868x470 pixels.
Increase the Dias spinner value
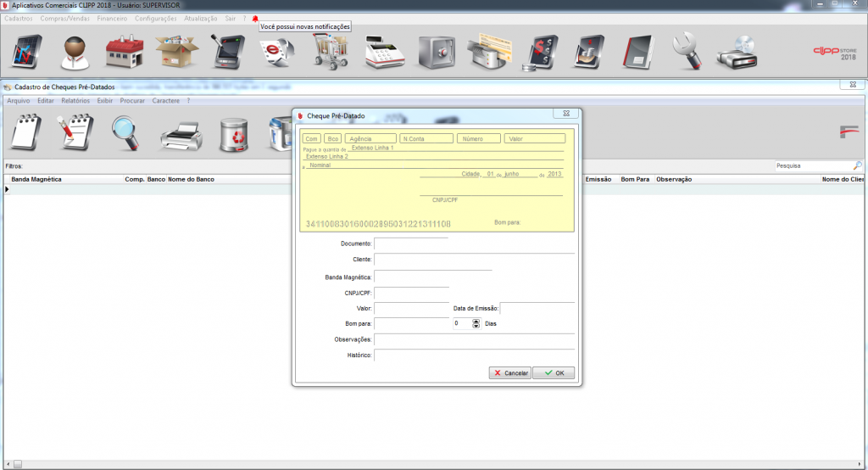pyautogui.click(x=476, y=321)
